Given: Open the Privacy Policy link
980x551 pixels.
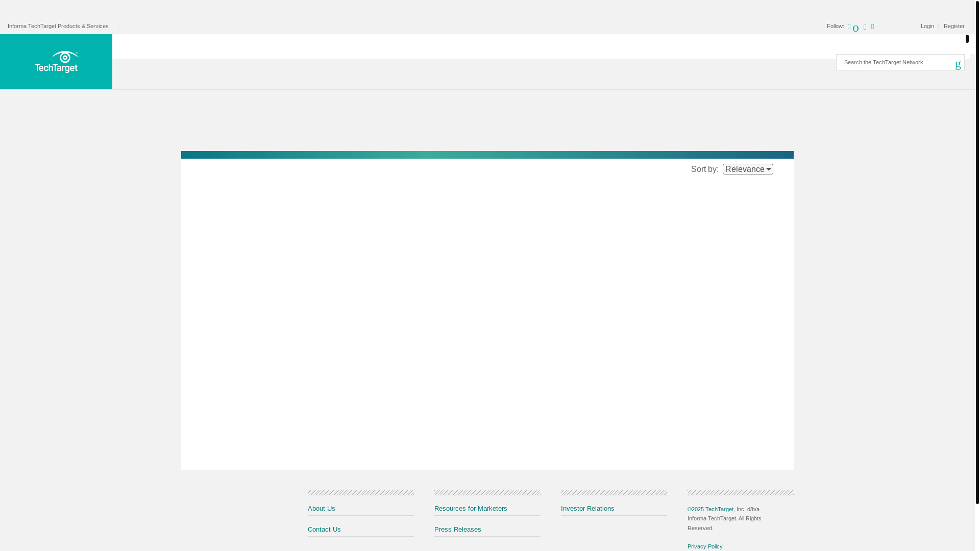Looking at the screenshot, I should pos(705,546).
